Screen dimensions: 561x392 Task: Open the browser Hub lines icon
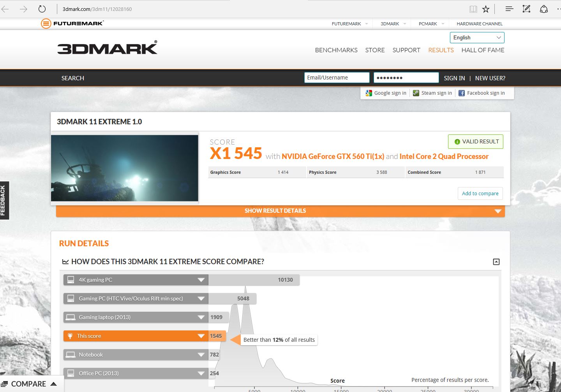509,9
